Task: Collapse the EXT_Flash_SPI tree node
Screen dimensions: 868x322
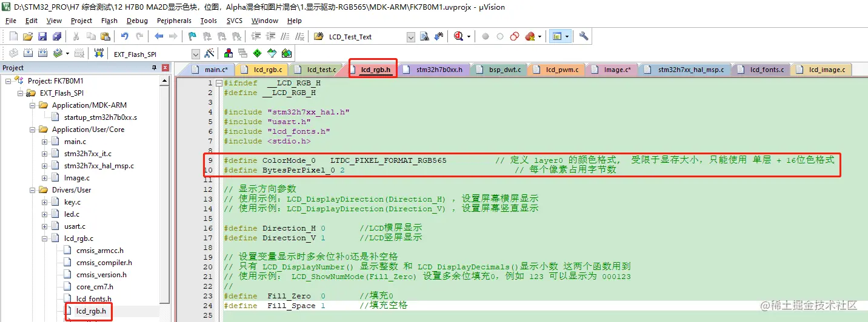Action: click(20, 93)
